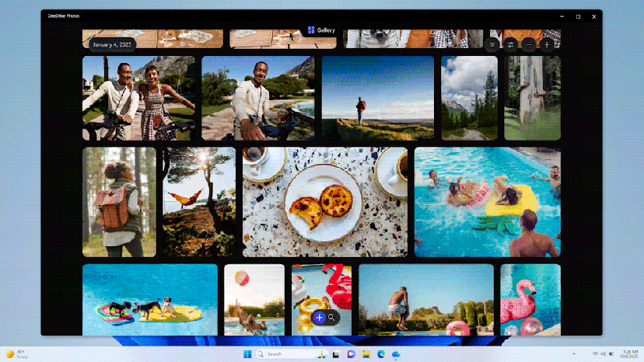Image resolution: width=644 pixels, height=362 pixels.
Task: Open the photo of two cyclists smiling
Action: [x=138, y=98]
